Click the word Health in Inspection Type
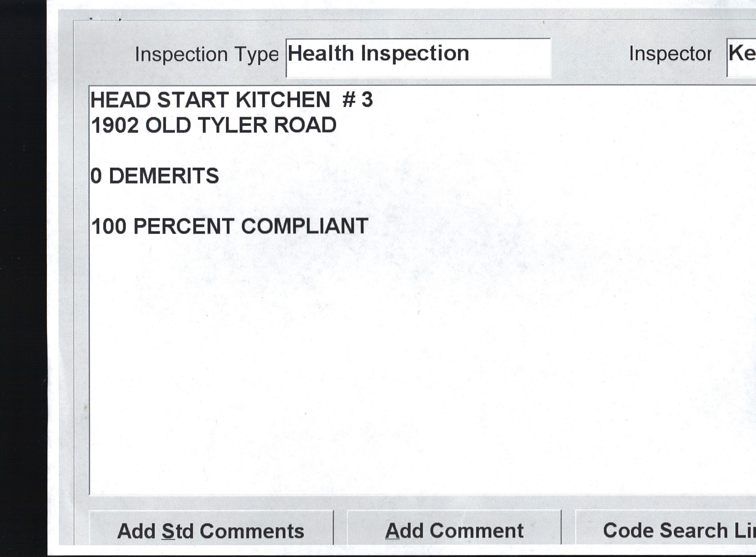The width and height of the screenshot is (756, 557). click(x=320, y=54)
